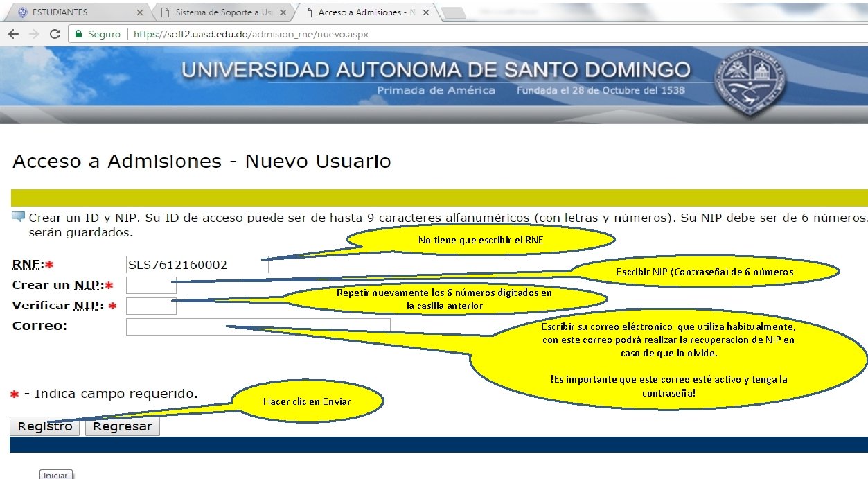Close the Acceso a Admisiones tab

click(425, 12)
